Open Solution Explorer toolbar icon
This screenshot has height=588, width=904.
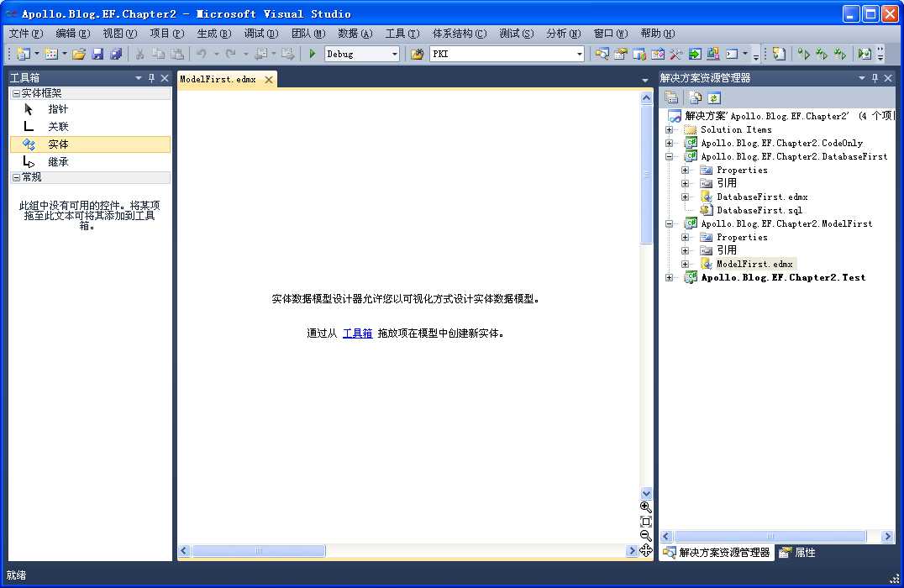pos(602,54)
